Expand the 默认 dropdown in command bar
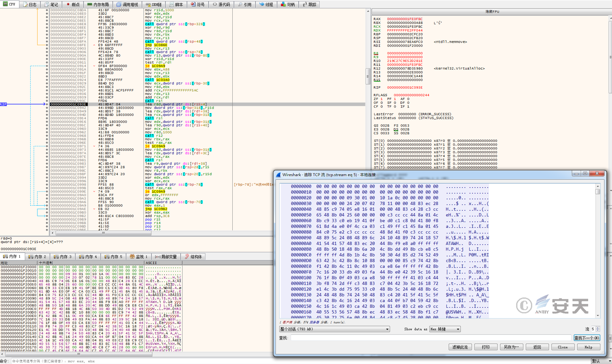This screenshot has width=612, height=364. coord(600,361)
